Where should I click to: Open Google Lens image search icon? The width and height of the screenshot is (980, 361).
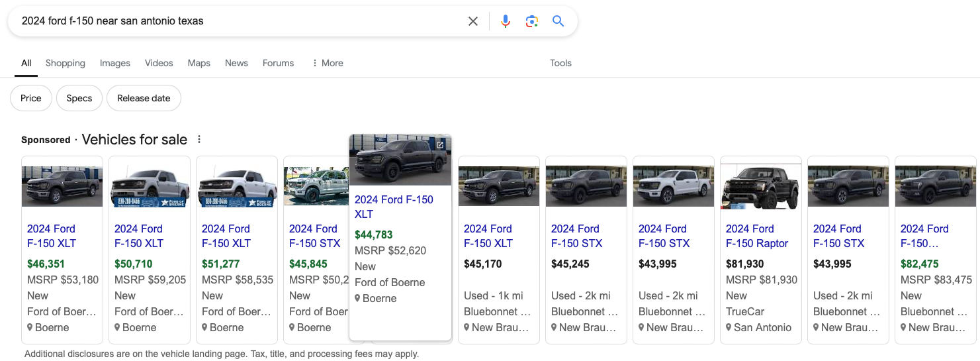[x=532, y=21]
